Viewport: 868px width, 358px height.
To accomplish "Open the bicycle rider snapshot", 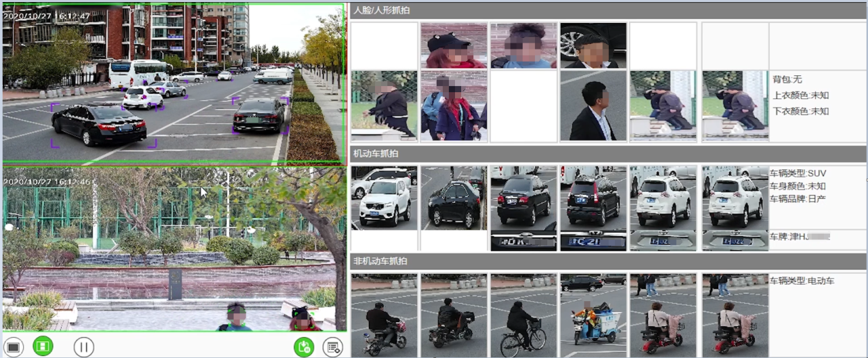I will point(524,315).
